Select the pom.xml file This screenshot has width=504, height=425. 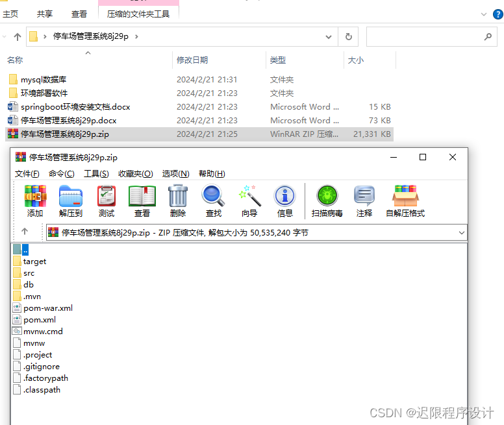pyautogui.click(x=34, y=320)
